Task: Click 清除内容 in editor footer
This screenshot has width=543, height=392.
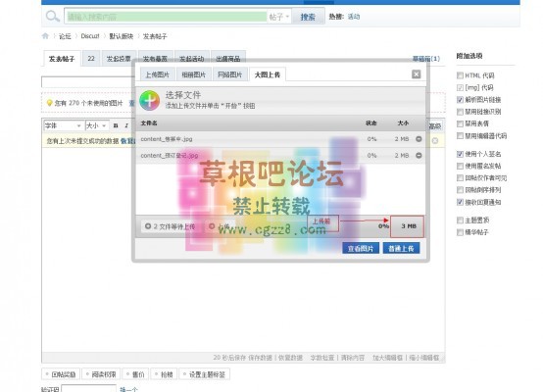Action: coord(352,358)
